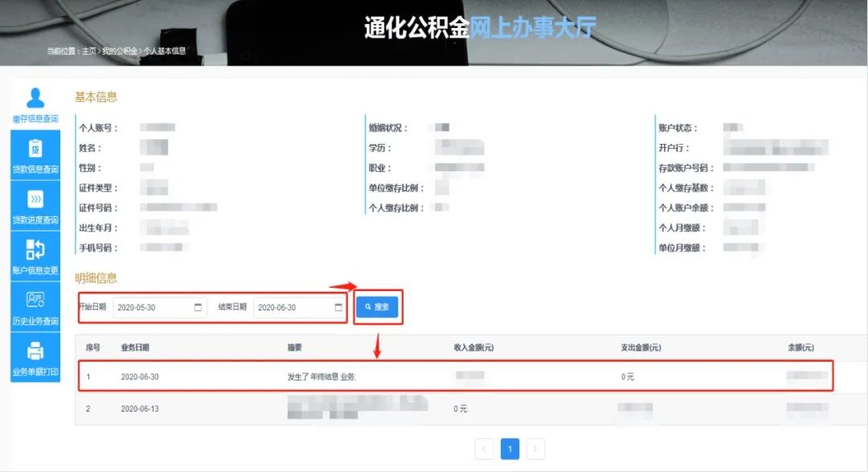The height and width of the screenshot is (472, 868).
Task: Click 收入金额(元) column header
Action: point(474,348)
